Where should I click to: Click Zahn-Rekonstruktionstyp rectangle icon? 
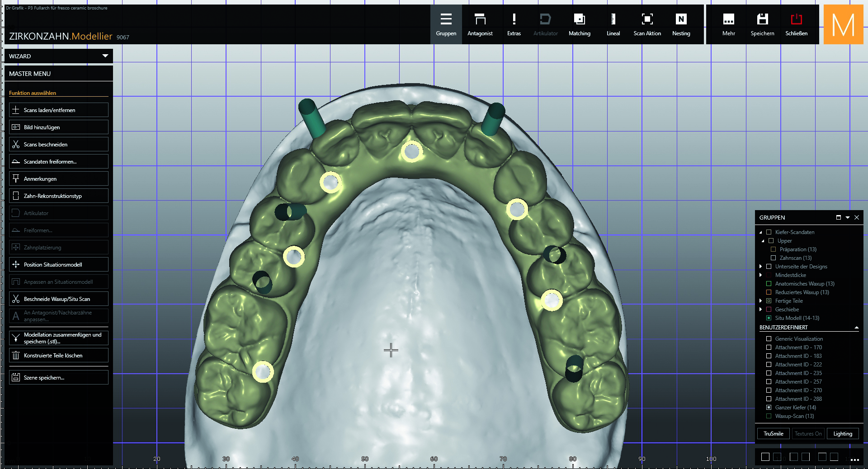coord(16,196)
